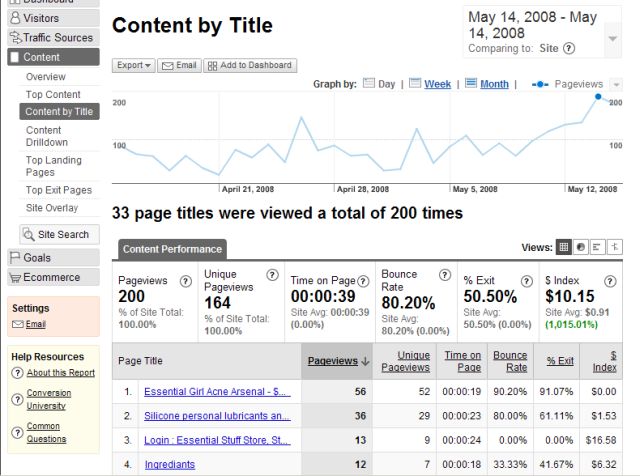Image resolution: width=640 pixels, height=476 pixels.
Task: Click the highlighted May 14 data point
Action: 598,97
